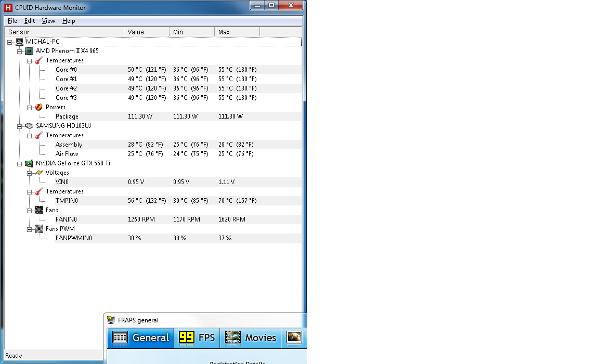Collapse the GPU Temperatures node above TMPIN0
The width and height of the screenshot is (599, 364).
pyautogui.click(x=30, y=192)
